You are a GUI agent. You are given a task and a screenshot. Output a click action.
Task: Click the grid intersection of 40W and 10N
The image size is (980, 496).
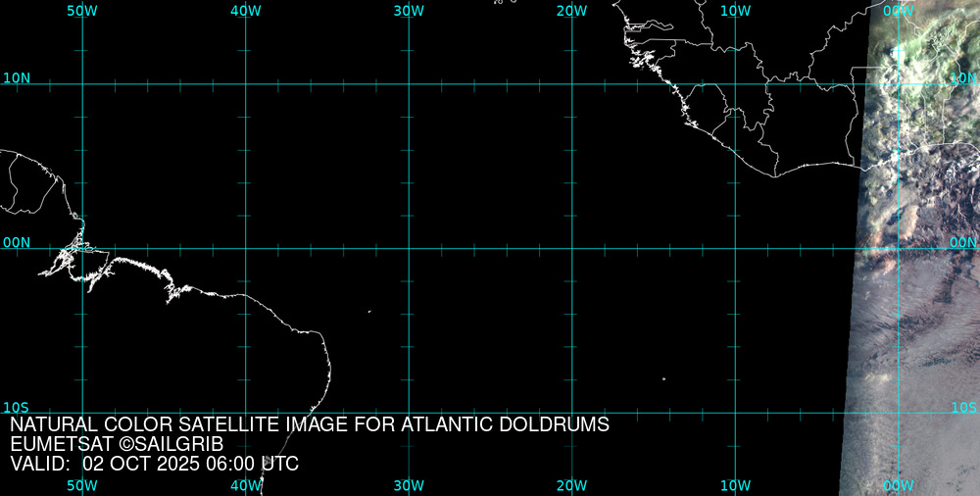(x=245, y=83)
